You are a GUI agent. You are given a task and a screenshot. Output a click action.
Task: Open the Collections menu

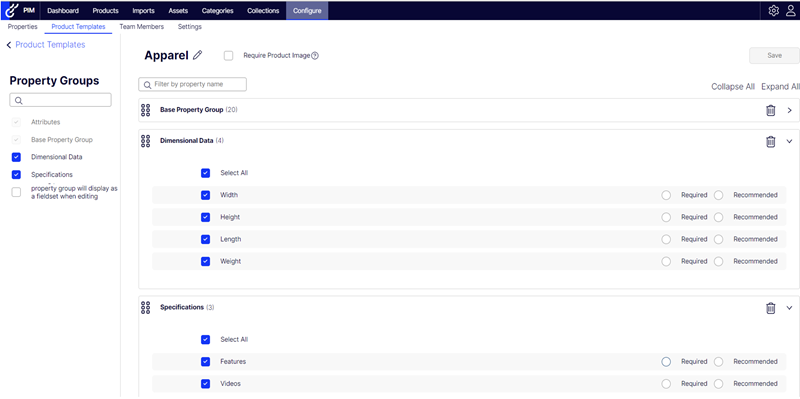tap(263, 11)
